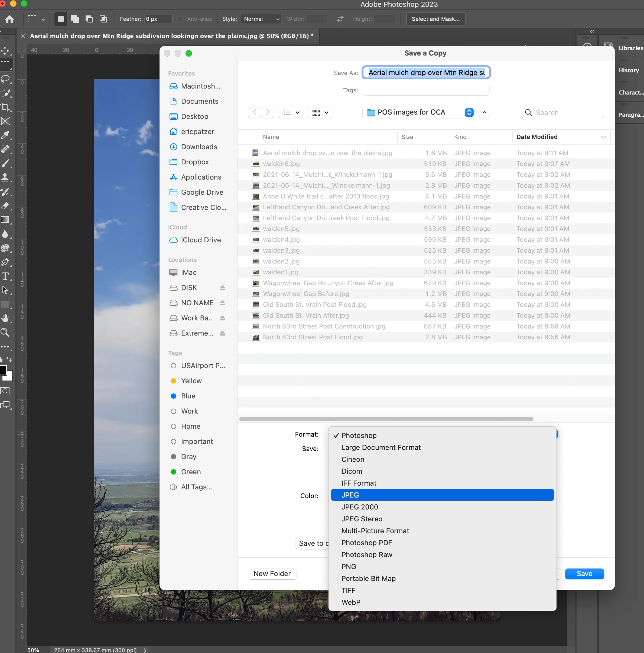Select the Brush tool
Image resolution: width=644 pixels, height=653 pixels.
tap(5, 164)
